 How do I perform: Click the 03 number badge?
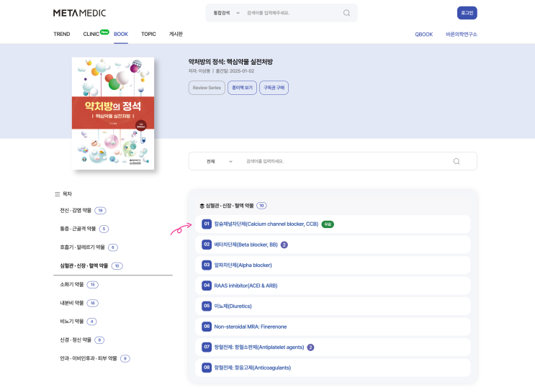click(x=207, y=265)
